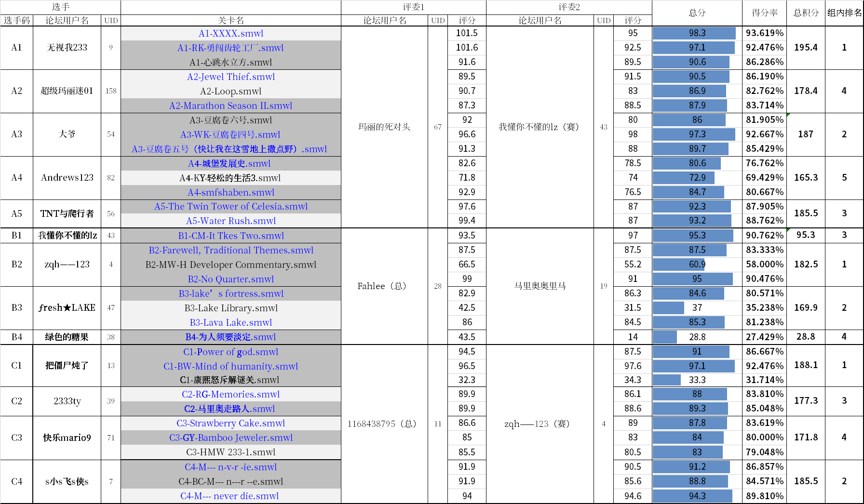Select the player cell Andrews123
Screen dimensions: 864x504
67,178
